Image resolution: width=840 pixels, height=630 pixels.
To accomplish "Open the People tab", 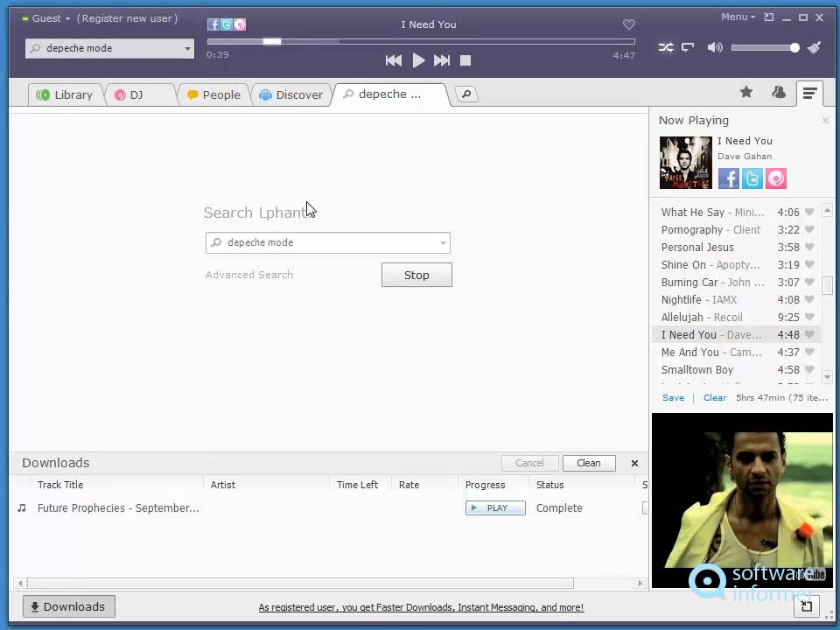I will pyautogui.click(x=213, y=94).
